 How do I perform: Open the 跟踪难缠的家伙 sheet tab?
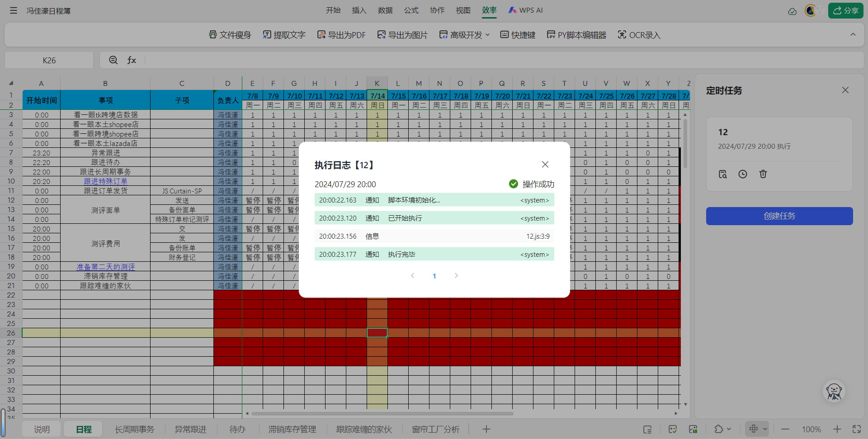364,429
